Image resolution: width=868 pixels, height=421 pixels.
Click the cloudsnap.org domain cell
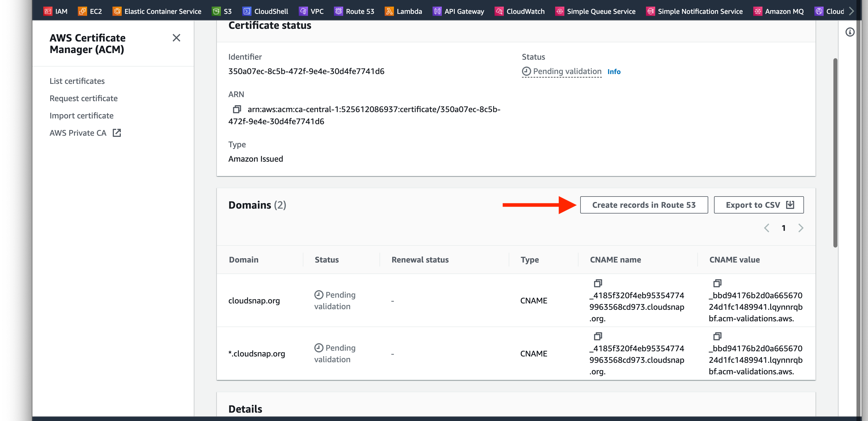(x=254, y=301)
